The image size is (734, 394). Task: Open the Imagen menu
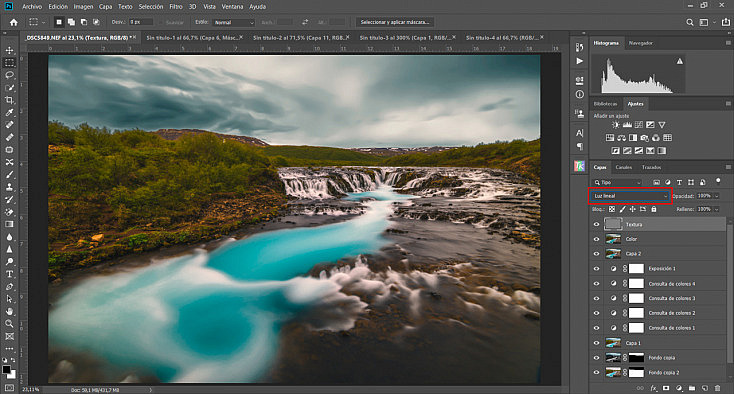tap(83, 7)
